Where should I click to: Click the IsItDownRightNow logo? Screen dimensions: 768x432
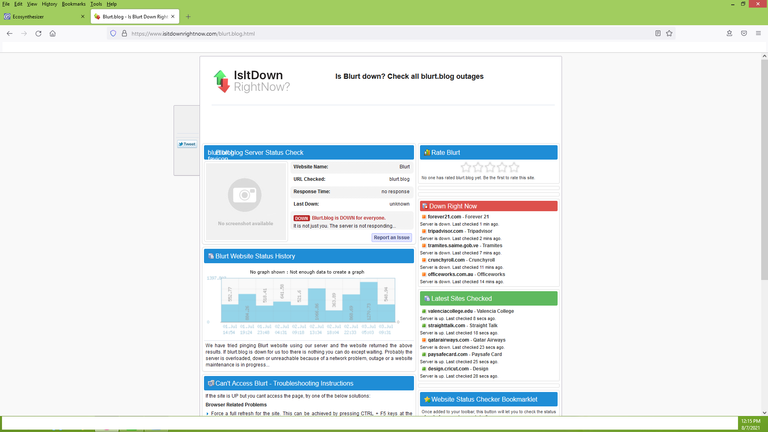point(251,81)
